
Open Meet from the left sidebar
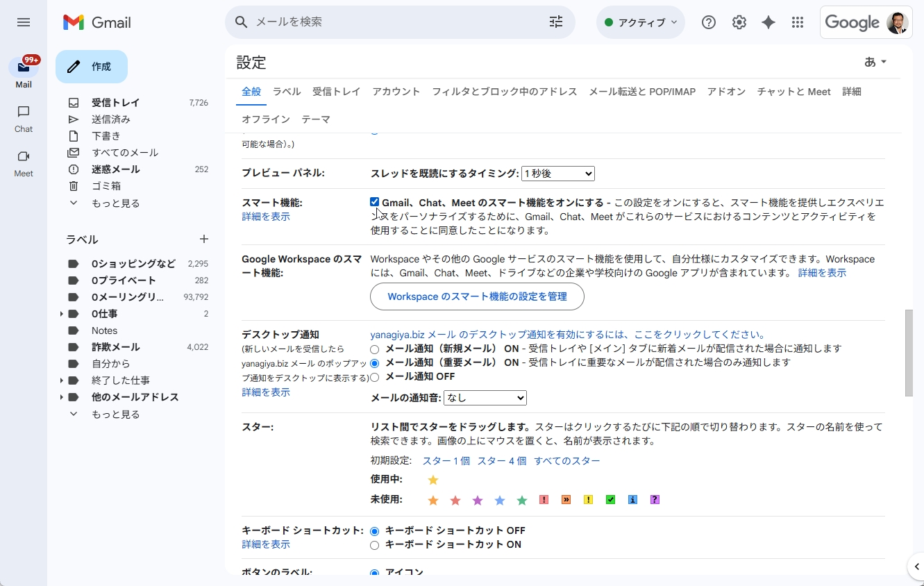tap(24, 162)
